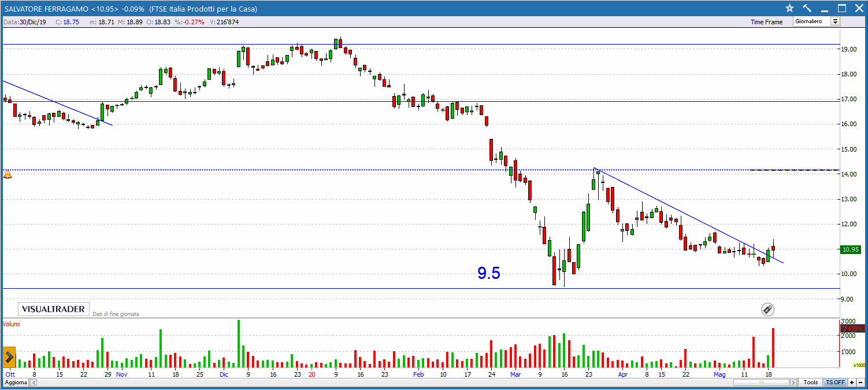
Task: Click the Apr label on time axis
Action: tap(622, 374)
